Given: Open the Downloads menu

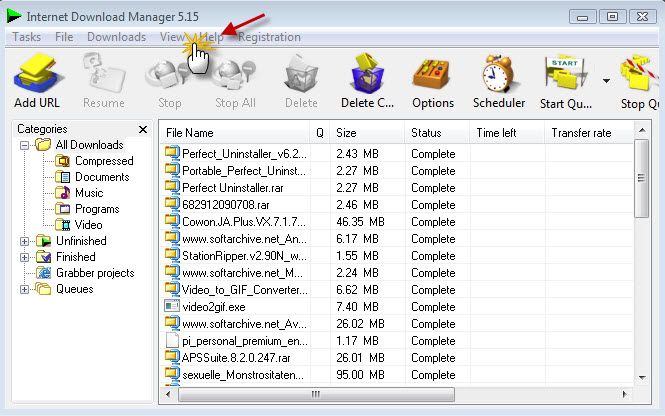Looking at the screenshot, I should pyautogui.click(x=116, y=37).
